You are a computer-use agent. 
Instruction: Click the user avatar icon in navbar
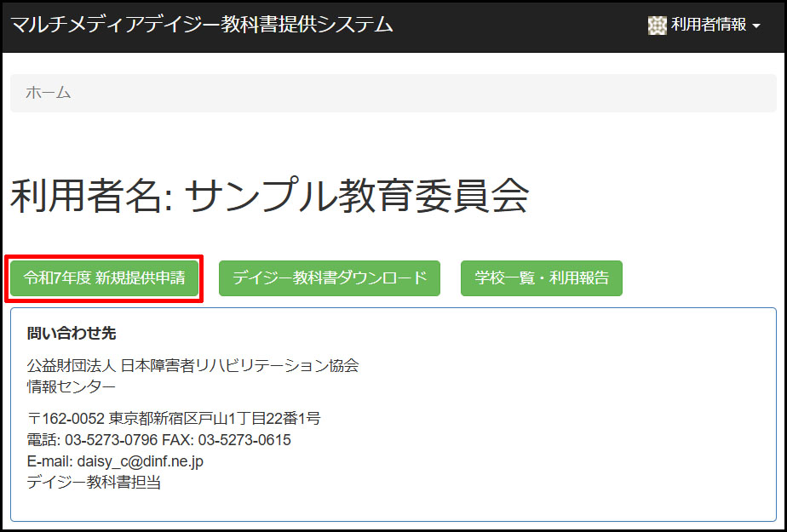point(656,26)
